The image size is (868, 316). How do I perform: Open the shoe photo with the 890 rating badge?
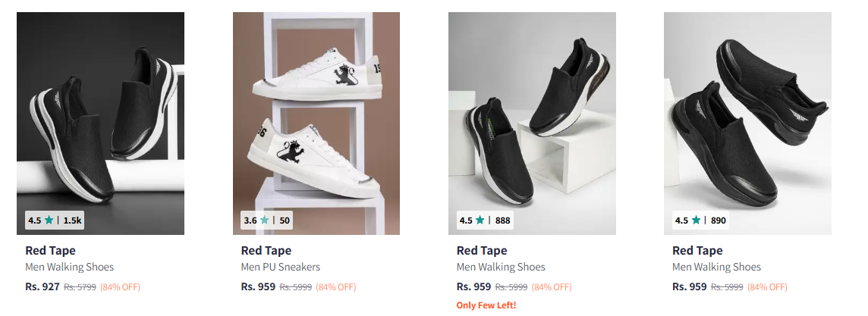click(x=747, y=114)
